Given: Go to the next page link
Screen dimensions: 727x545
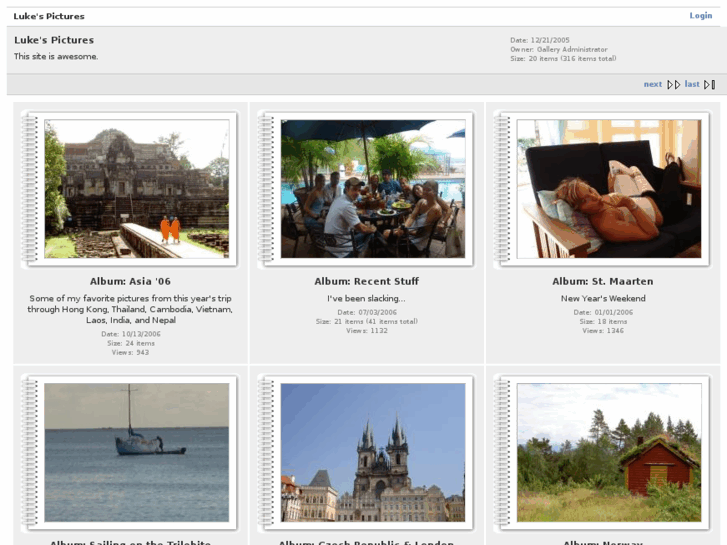Looking at the screenshot, I should pyautogui.click(x=653, y=84).
